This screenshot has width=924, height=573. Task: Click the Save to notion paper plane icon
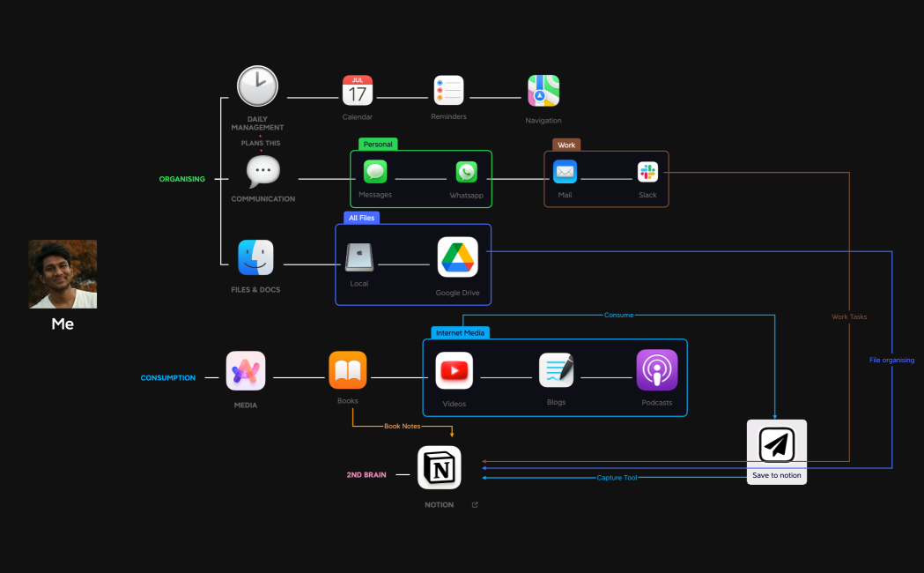(776, 444)
